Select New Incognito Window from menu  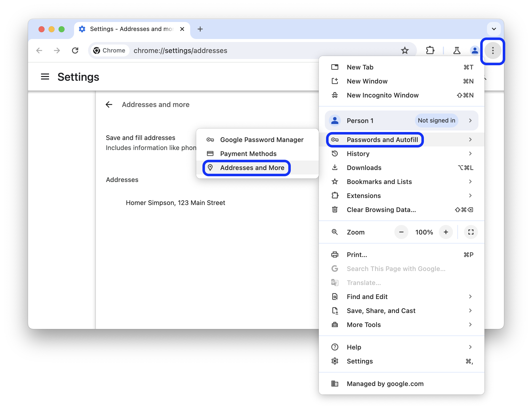(383, 95)
